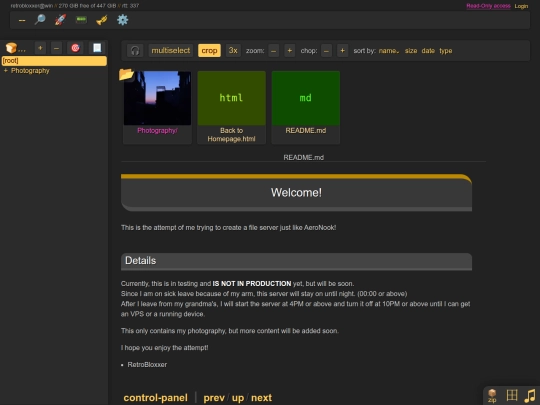Click the red target icon in the sidebar

click(x=75, y=48)
